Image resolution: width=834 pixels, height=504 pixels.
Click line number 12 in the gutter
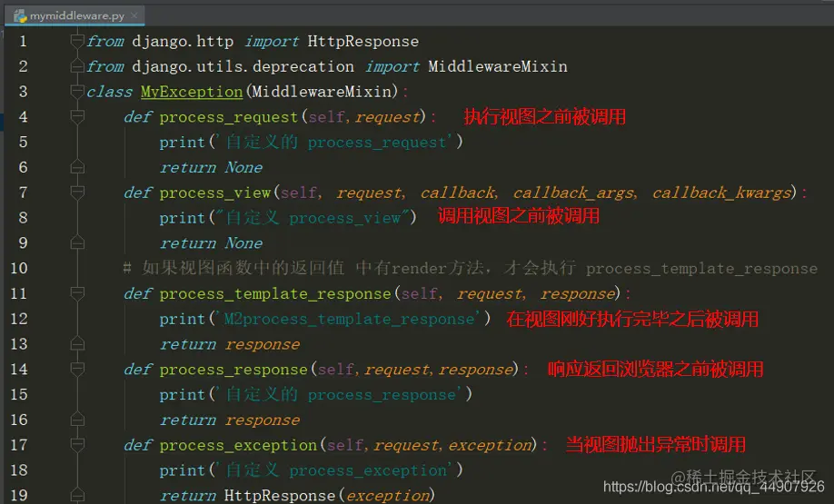[18, 319]
